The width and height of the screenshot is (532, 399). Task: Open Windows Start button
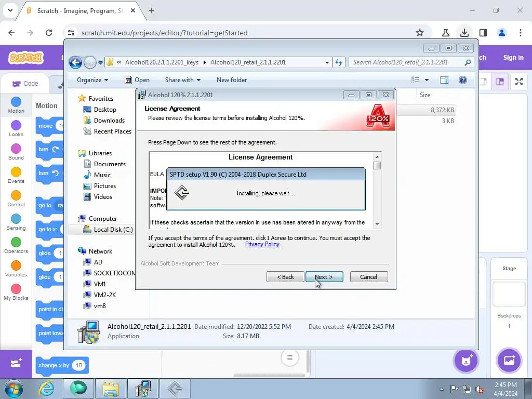[14, 389]
